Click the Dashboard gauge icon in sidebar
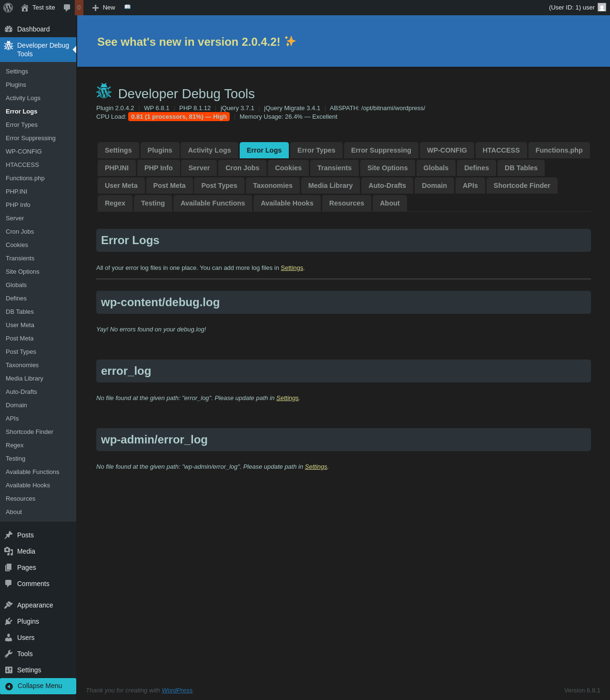Viewport: 610px width, 700px height. [9, 29]
